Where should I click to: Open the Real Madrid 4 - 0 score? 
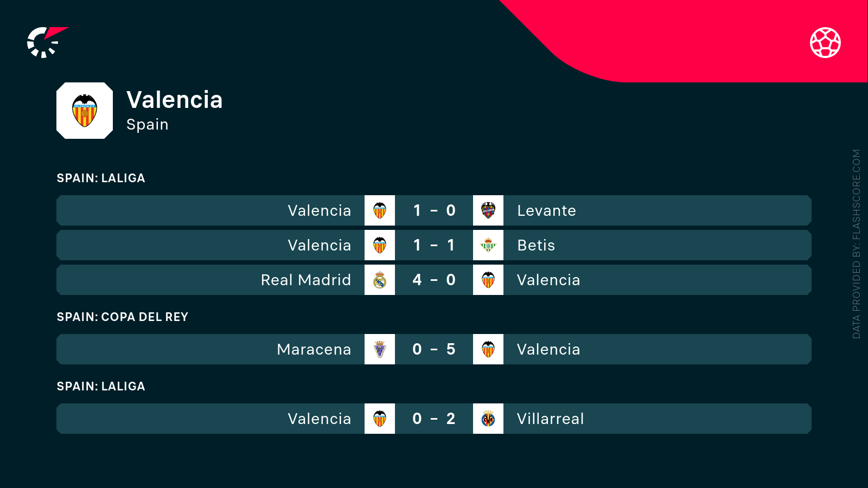(434, 280)
